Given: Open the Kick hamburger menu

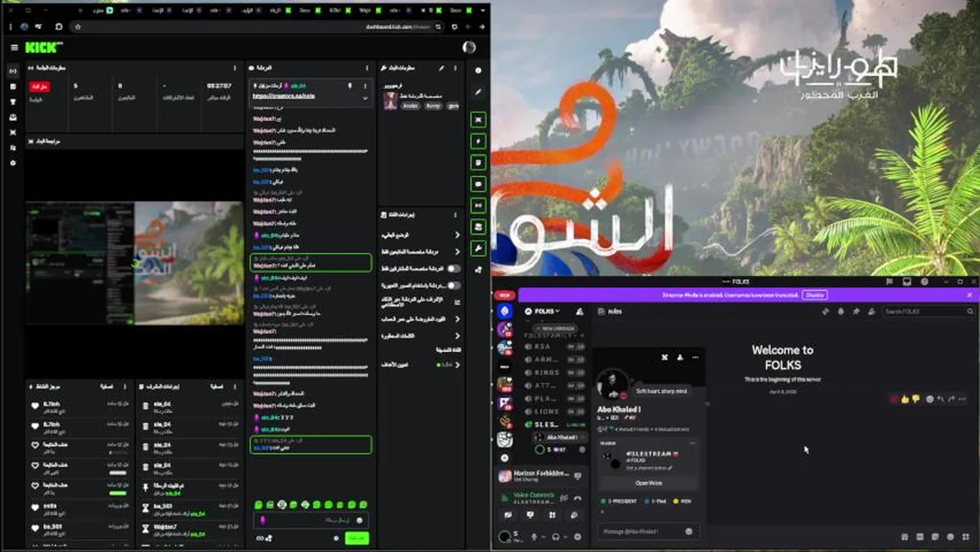Looking at the screenshot, I should 14,48.
